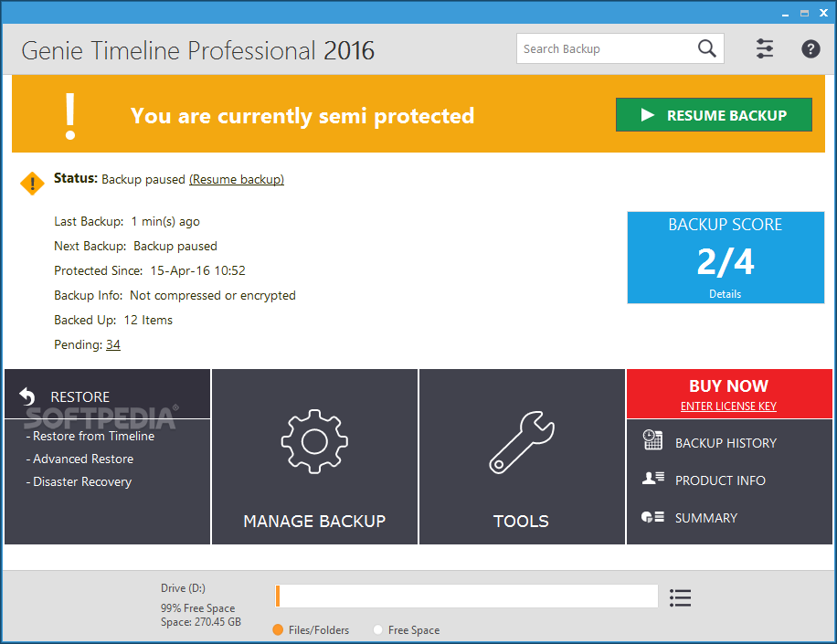Click the Manage Backup gear icon
Screen dimensions: 837x644
pos(314,441)
